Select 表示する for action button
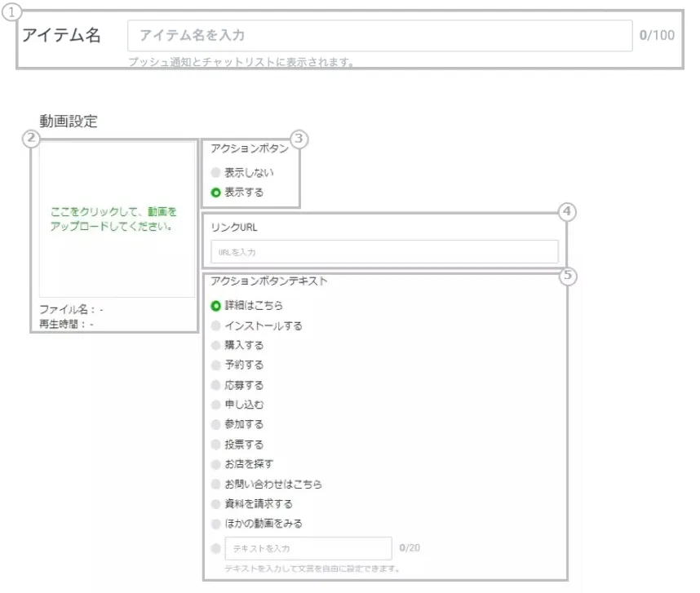 pos(216,193)
